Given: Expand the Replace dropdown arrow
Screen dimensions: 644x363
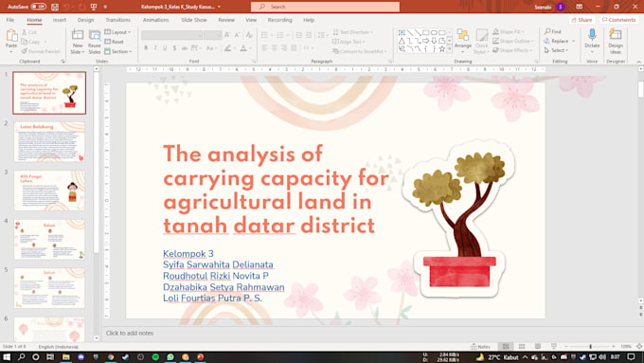Looking at the screenshot, I should [x=573, y=41].
